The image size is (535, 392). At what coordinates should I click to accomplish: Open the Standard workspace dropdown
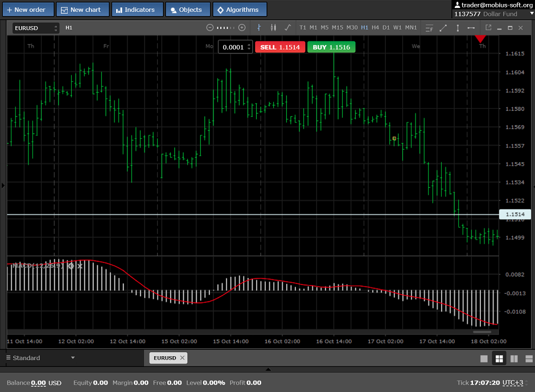[x=40, y=358]
